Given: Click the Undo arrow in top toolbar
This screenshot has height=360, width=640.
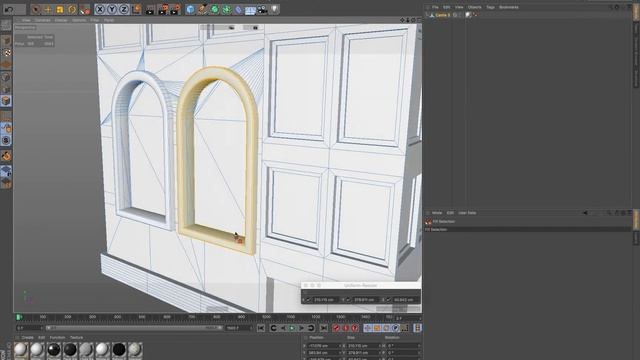Looking at the screenshot, I should (x=10, y=9).
